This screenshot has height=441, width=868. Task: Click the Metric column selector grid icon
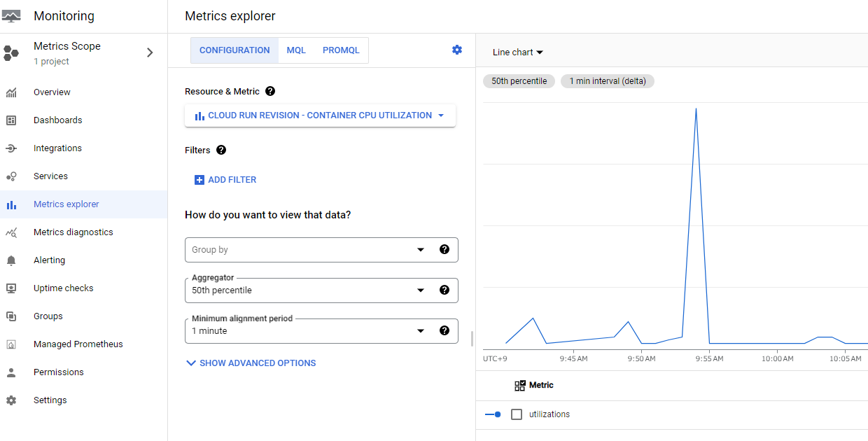[520, 385]
